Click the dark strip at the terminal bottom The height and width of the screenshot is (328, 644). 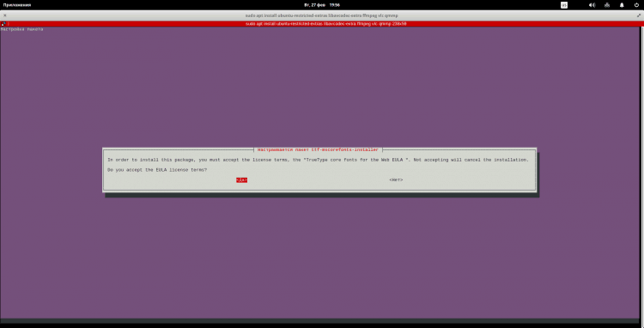point(322,320)
